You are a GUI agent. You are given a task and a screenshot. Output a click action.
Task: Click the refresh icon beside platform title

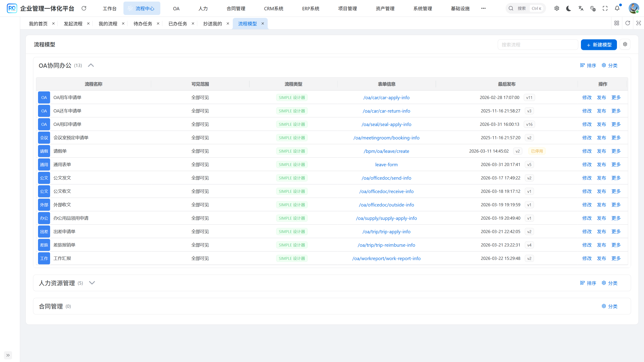pyautogui.click(x=84, y=8)
